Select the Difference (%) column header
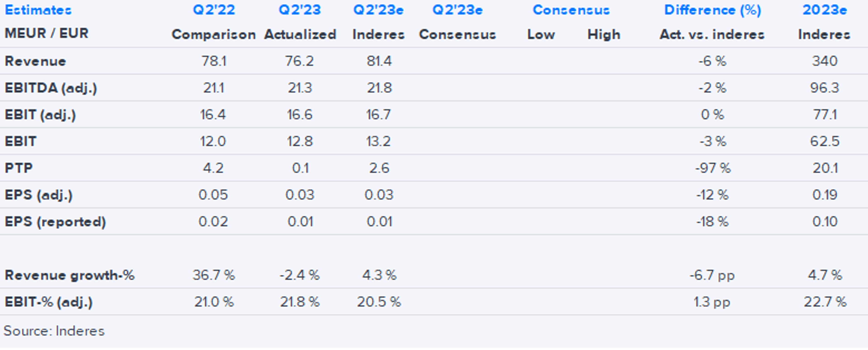This screenshot has width=868, height=350. (x=712, y=10)
